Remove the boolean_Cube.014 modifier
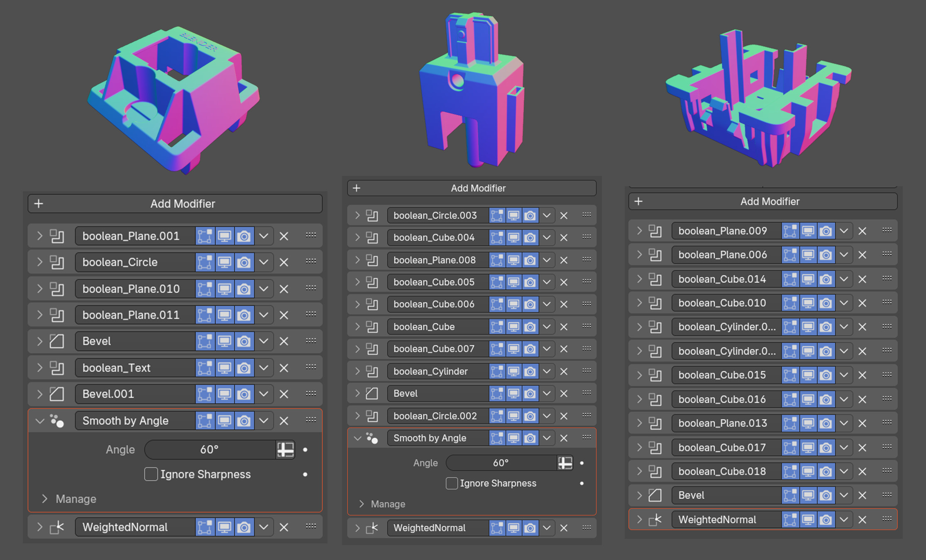This screenshot has width=926, height=560. point(862,279)
